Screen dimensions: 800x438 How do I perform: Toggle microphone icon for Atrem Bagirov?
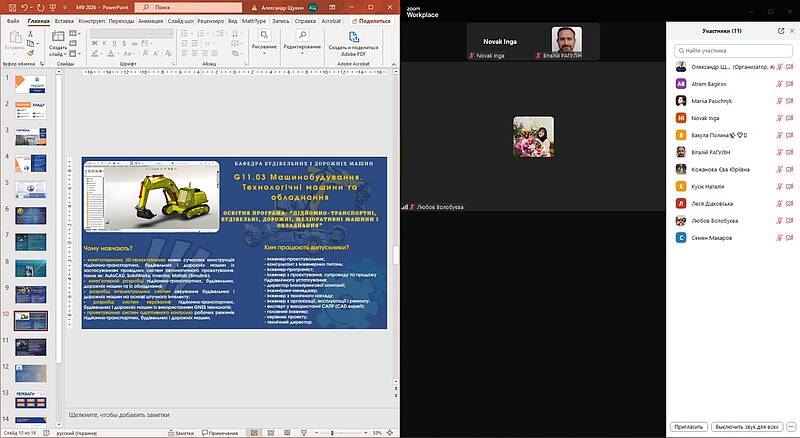pos(777,84)
